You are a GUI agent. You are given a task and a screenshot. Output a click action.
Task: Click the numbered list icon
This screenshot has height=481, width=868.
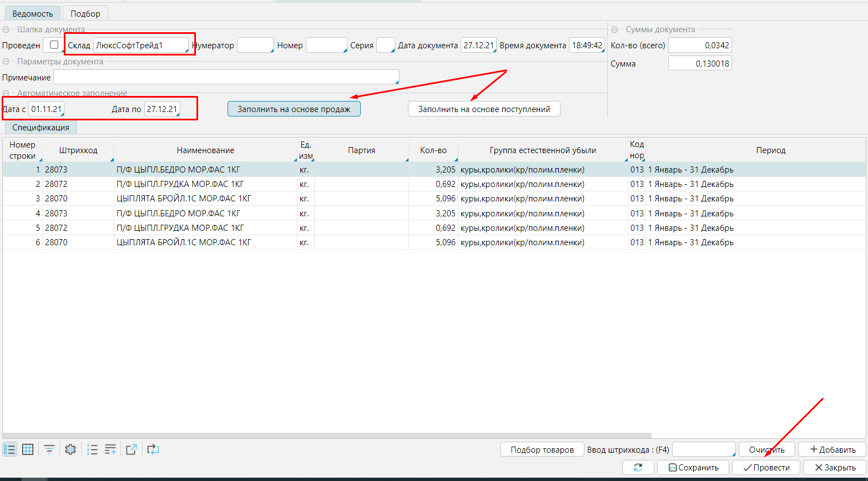pyautogui.click(x=93, y=449)
